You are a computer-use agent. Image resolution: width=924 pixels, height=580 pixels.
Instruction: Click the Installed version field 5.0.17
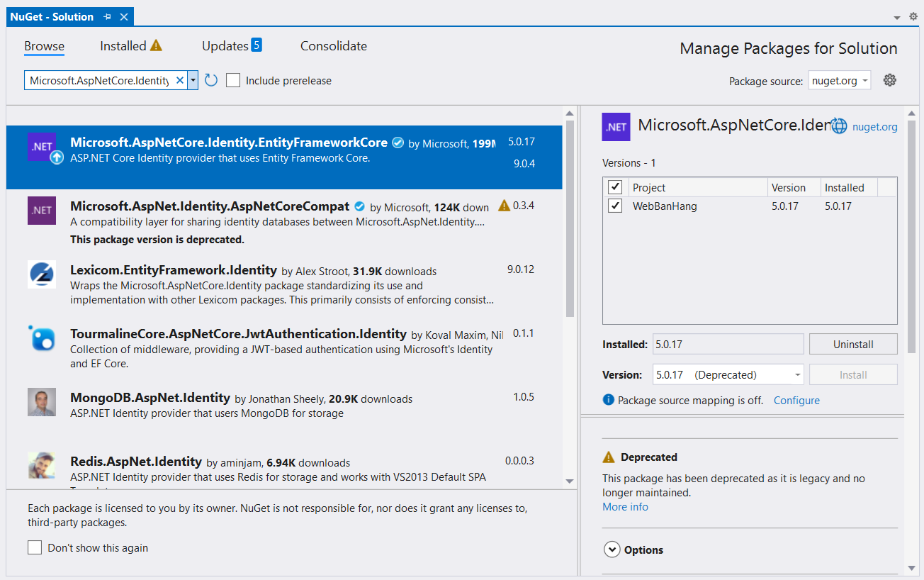728,344
